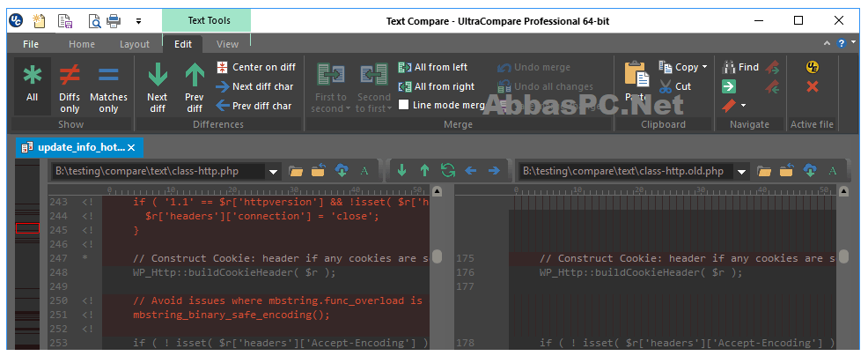
Task: Open the Copy dropdown arrow
Action: click(x=704, y=67)
